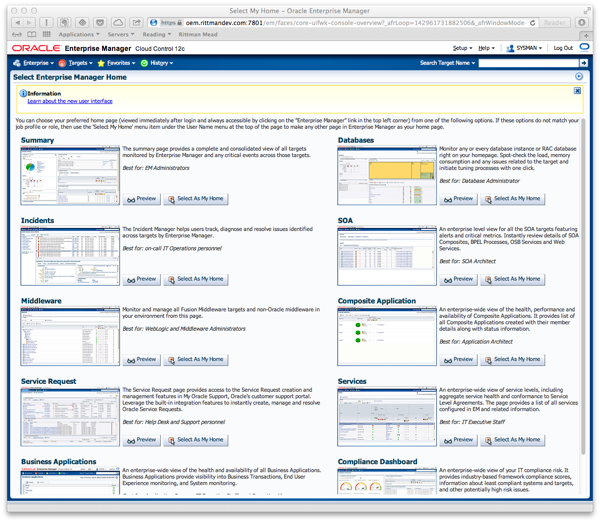Expand Search Target Name dropdown
The width and height of the screenshot is (600, 522).
tap(447, 63)
